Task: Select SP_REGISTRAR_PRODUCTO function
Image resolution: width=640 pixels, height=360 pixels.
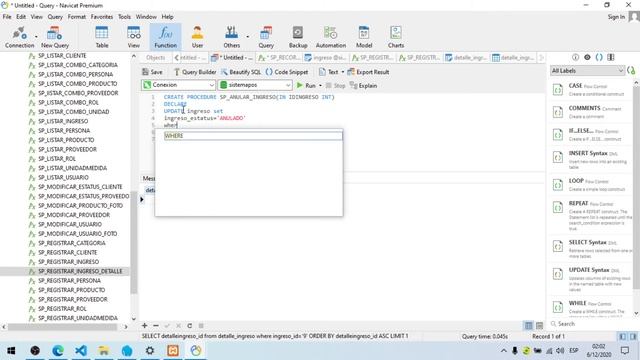Action: pos(71,290)
